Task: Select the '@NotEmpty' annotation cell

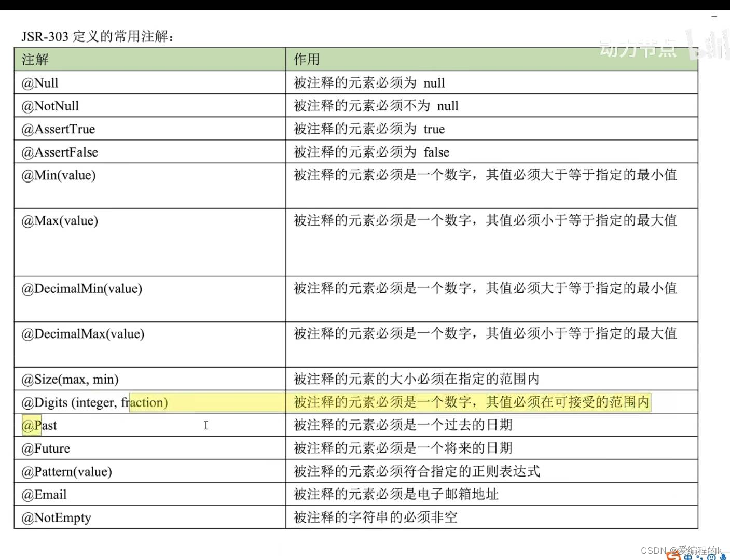Action: point(149,517)
